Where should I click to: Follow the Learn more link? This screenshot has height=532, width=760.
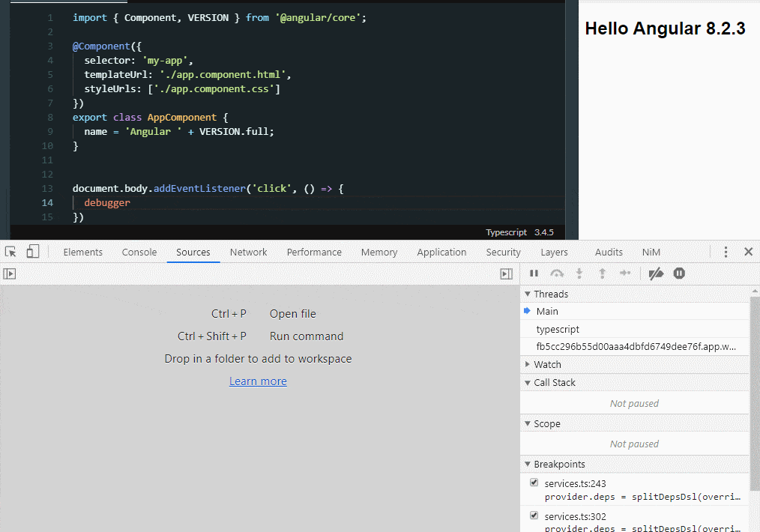pyautogui.click(x=258, y=381)
